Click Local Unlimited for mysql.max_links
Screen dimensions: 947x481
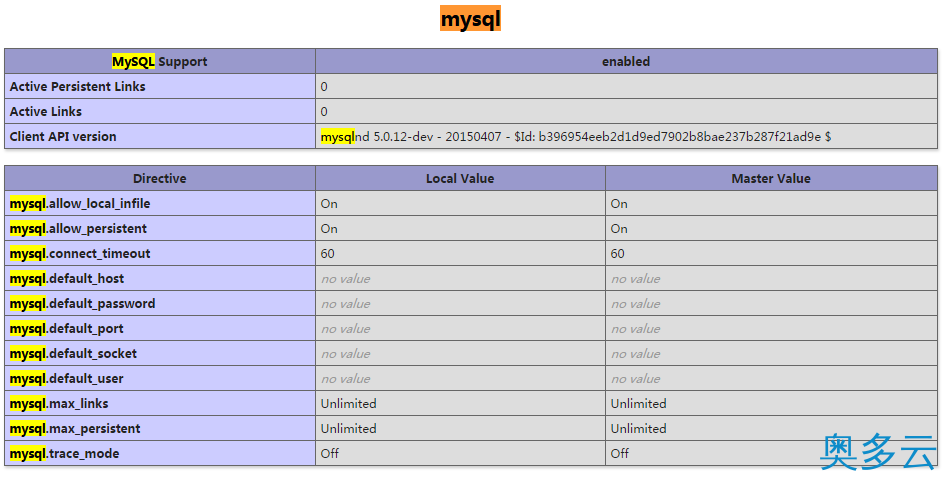click(x=348, y=404)
